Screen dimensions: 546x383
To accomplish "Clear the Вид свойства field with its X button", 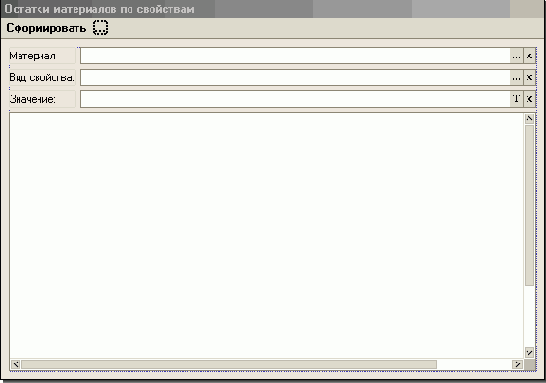I will point(529,77).
